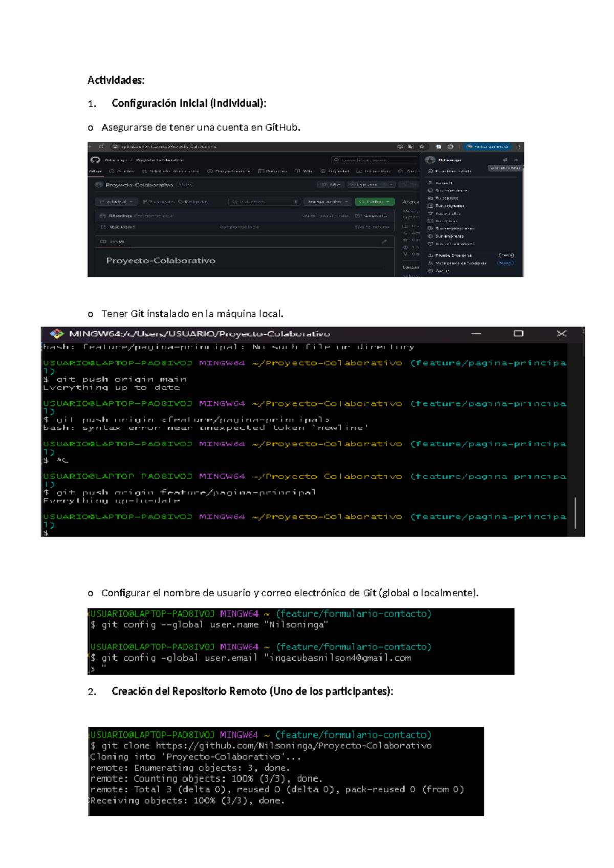Click the Proyecto-Colaborativo repository title
The image size is (614, 868).
click(139, 185)
